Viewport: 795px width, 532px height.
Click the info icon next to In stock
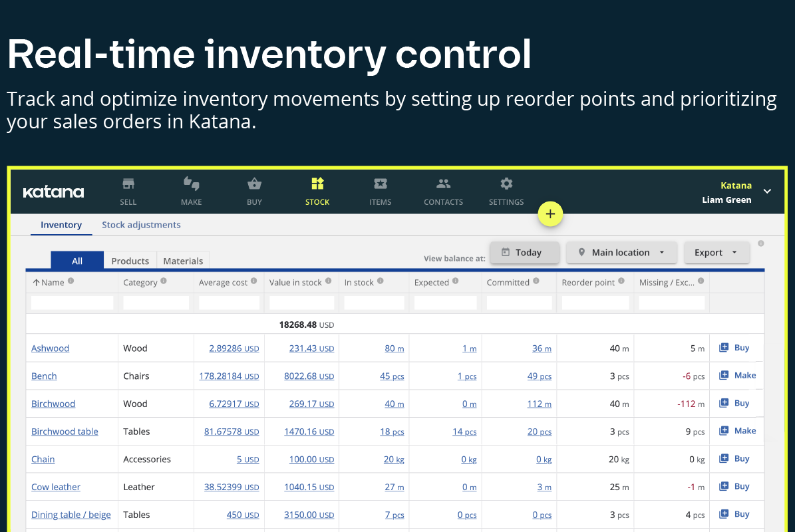(381, 281)
